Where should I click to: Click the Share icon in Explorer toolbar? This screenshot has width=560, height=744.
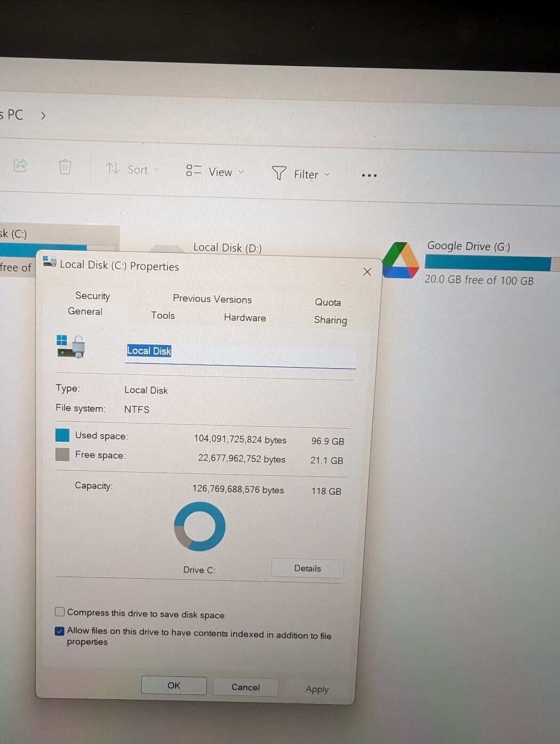[20, 165]
